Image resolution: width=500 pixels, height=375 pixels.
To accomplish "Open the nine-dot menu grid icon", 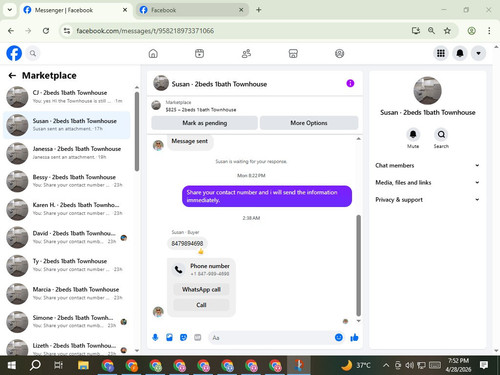I will tap(441, 53).
